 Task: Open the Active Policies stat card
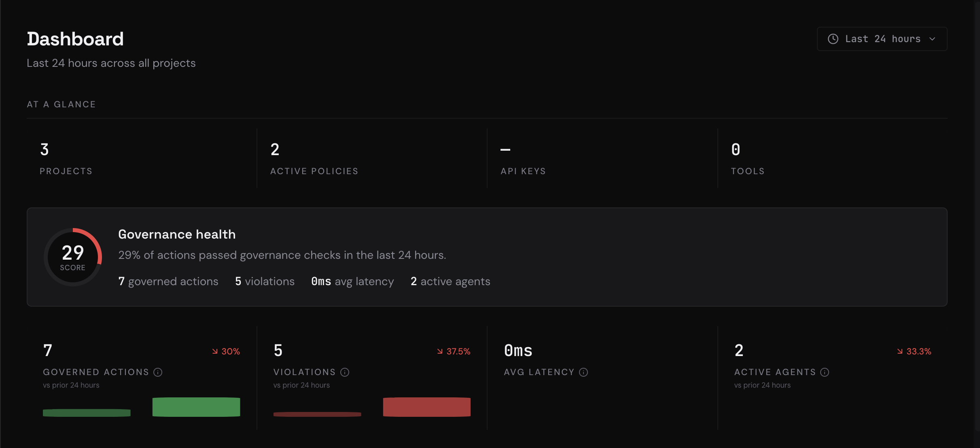tap(372, 158)
